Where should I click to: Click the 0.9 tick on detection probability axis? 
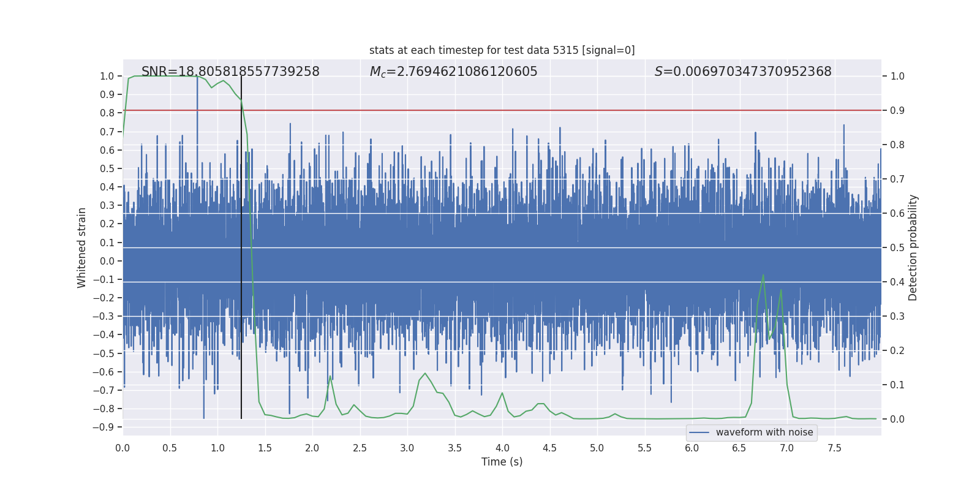tap(897, 110)
